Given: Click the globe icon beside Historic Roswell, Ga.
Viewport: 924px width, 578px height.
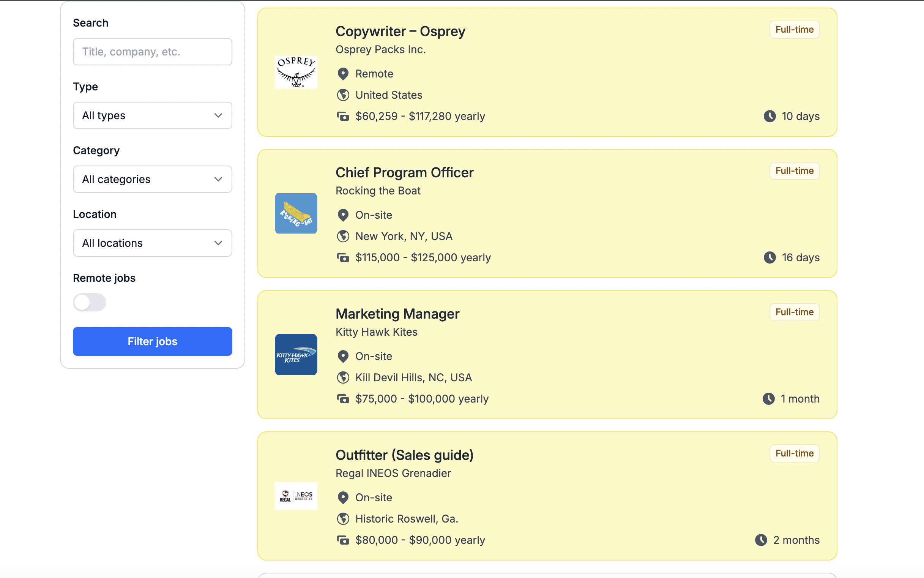Looking at the screenshot, I should (343, 519).
